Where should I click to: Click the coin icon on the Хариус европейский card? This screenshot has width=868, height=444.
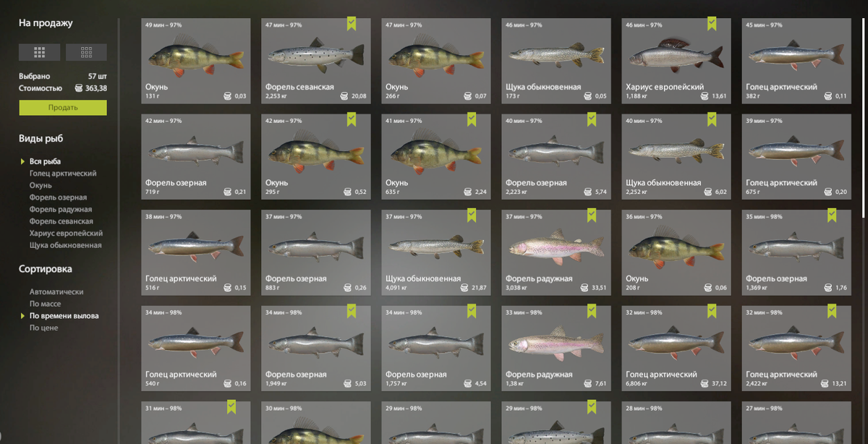click(x=704, y=95)
